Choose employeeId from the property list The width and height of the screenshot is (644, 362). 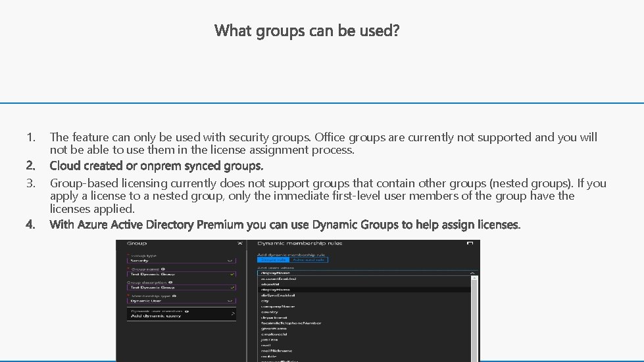[x=364, y=334]
